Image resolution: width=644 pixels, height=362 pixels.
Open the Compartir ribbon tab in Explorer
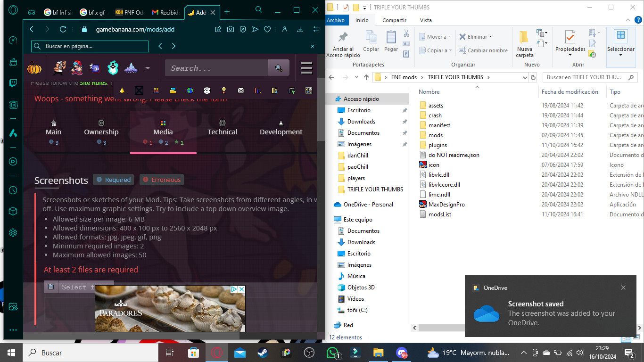click(394, 20)
